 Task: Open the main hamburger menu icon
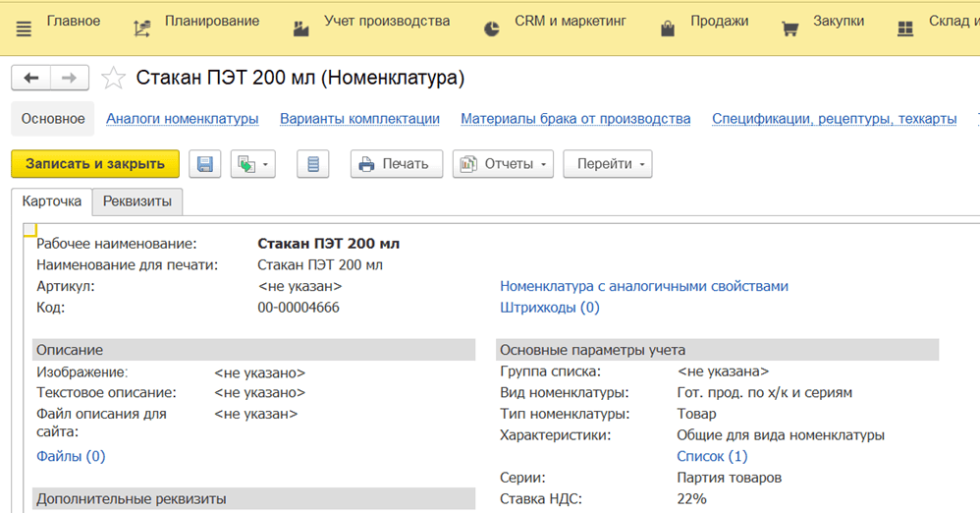coord(24,28)
